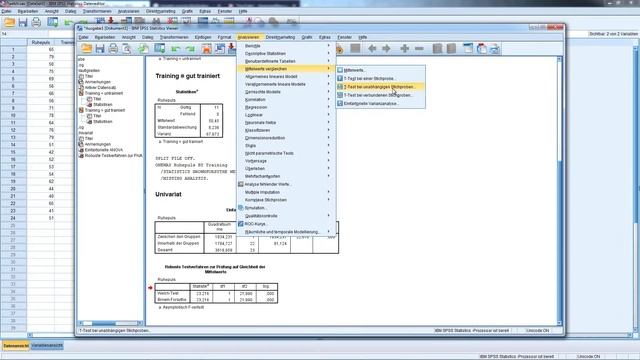Screen dimensions: 640x360
Task: Click Viewer outline horizontal scrollbar
Action: pyautogui.click(x=111, y=323)
